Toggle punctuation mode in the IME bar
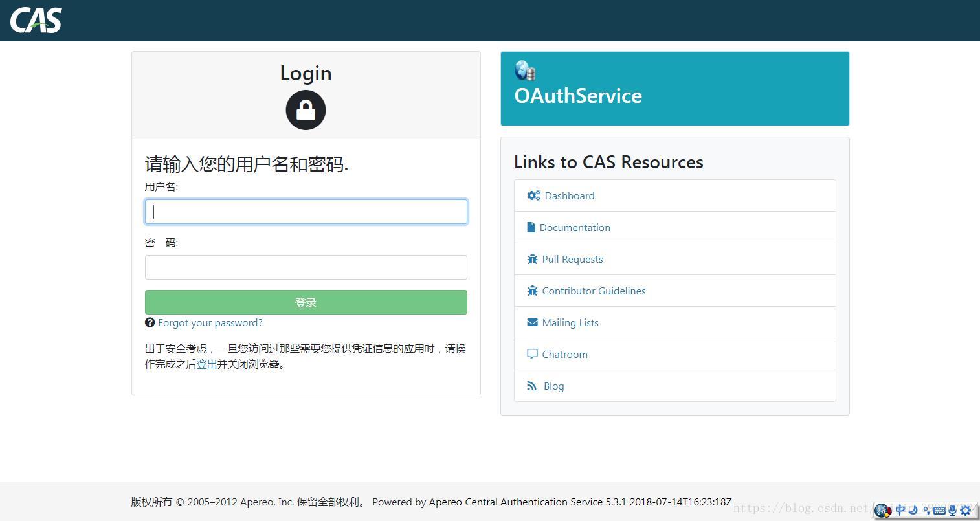This screenshot has width=980, height=521. (x=926, y=511)
